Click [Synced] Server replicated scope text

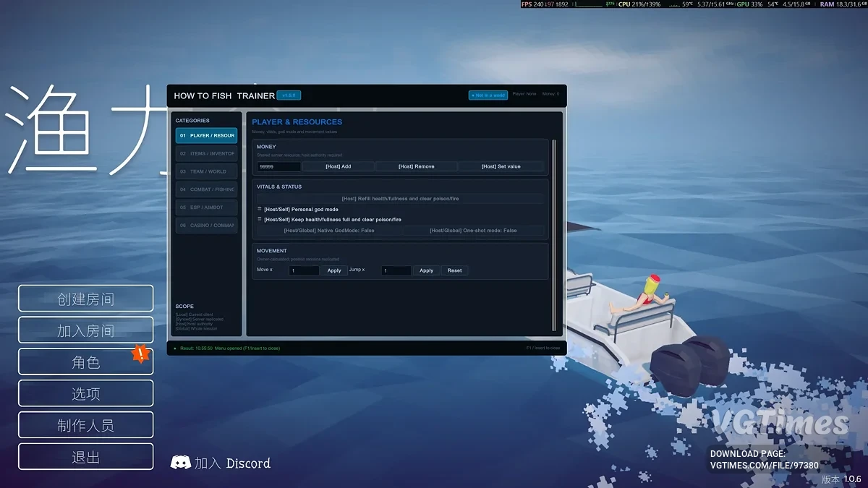click(200, 320)
